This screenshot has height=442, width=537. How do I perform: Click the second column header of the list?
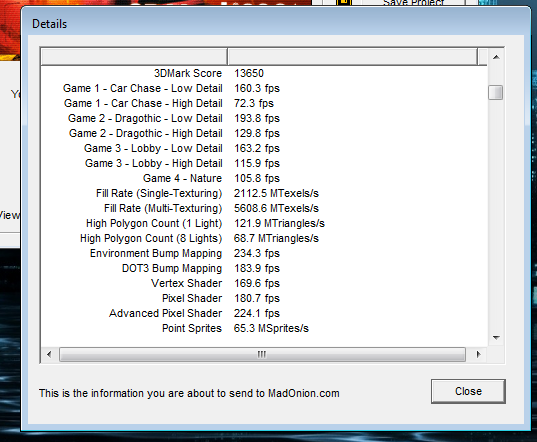click(352, 56)
